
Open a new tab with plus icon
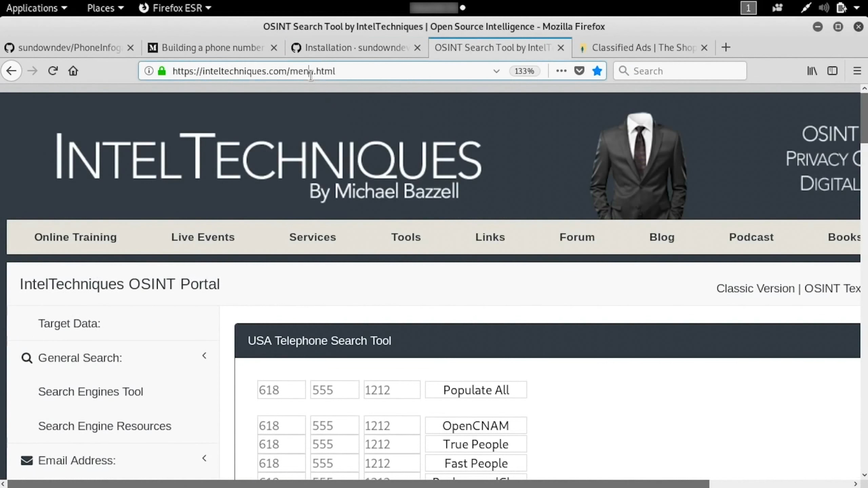(x=726, y=47)
